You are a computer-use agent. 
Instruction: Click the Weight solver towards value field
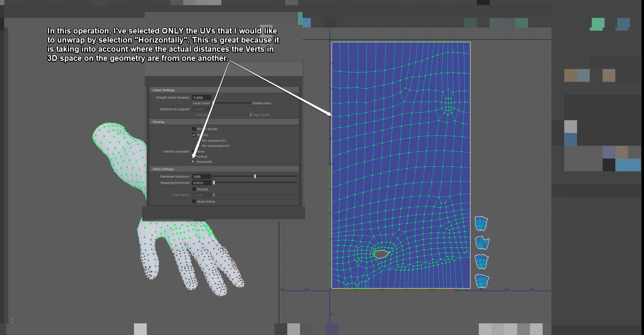[202, 98]
